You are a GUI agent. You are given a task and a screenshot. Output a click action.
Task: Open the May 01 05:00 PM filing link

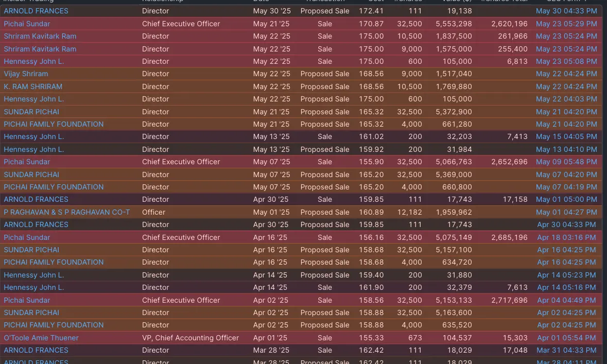[566, 199]
